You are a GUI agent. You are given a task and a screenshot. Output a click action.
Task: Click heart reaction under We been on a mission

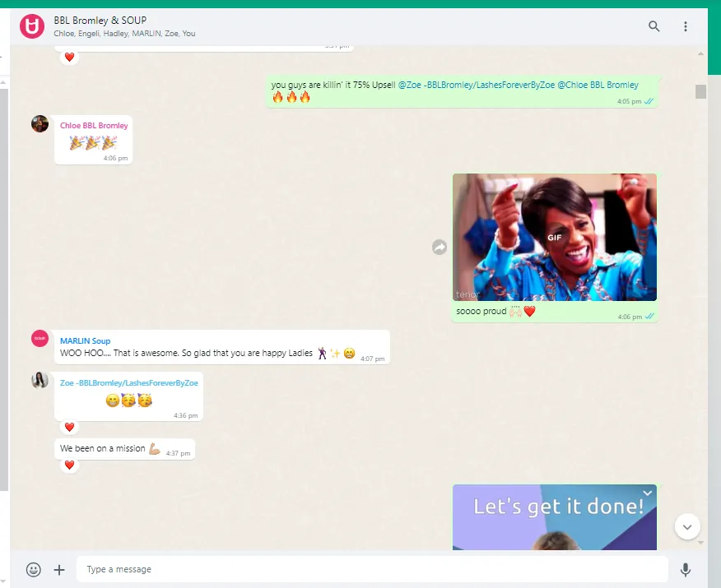[69, 465]
